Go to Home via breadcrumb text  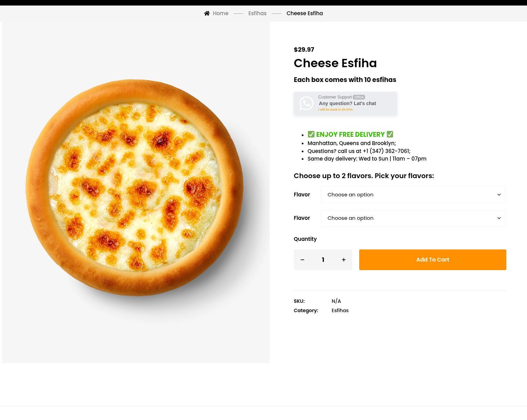tap(220, 13)
